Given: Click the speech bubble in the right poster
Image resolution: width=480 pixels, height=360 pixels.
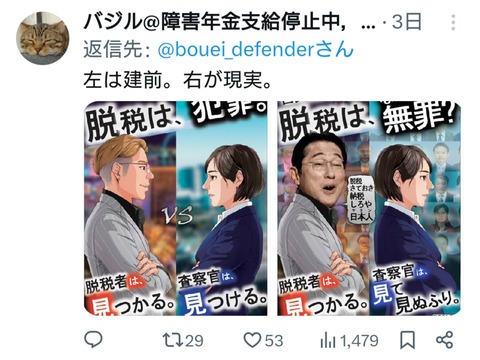Looking at the screenshot, I should pos(361,199).
